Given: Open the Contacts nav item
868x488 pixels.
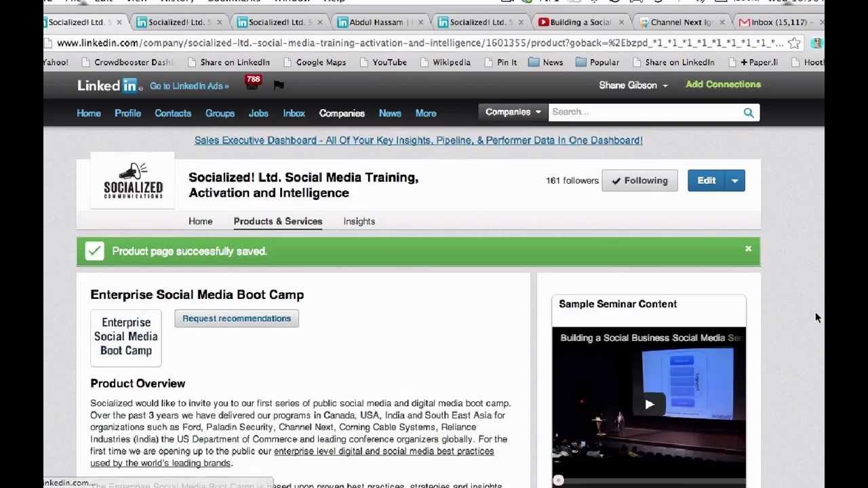Looking at the screenshot, I should tap(173, 113).
